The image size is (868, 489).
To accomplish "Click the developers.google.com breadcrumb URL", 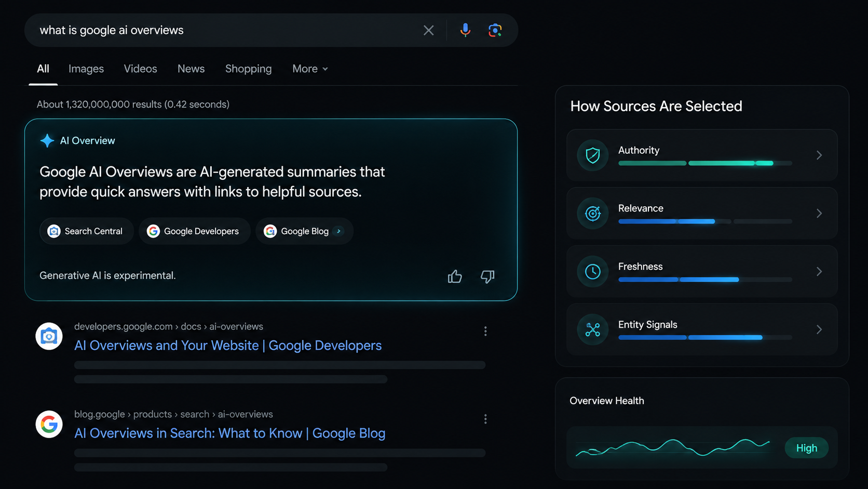I will coord(169,326).
